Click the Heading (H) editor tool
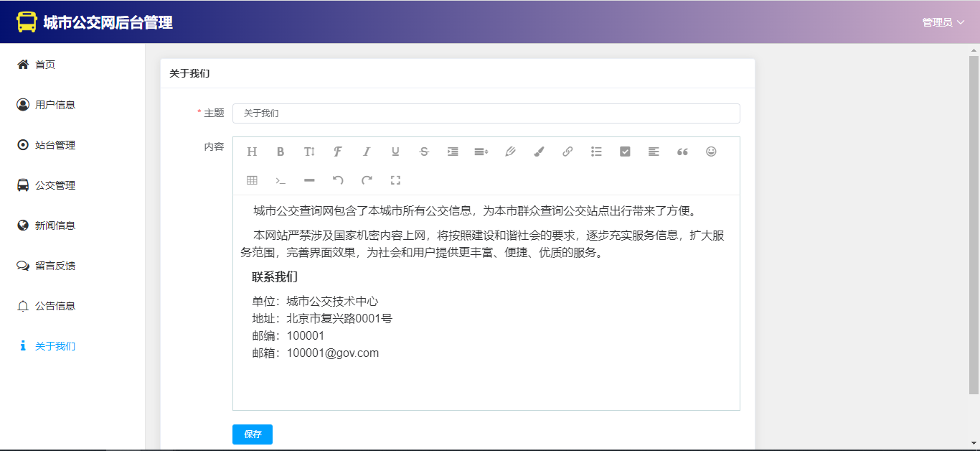 [252, 152]
